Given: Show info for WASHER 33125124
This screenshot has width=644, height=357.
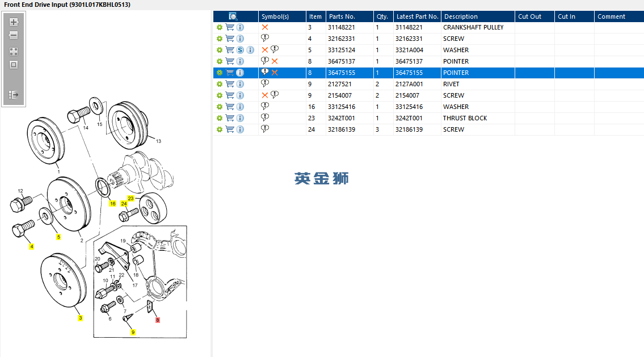Looking at the screenshot, I should [250, 50].
